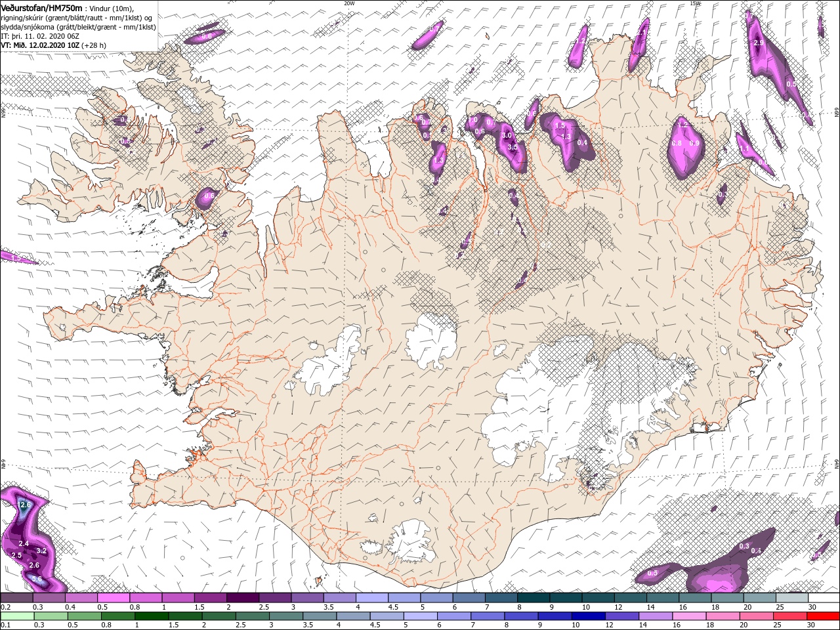Screen dimensions: 840x630
Task: Click the Veðurstofan/HM750m title text
Action: coord(41,7)
